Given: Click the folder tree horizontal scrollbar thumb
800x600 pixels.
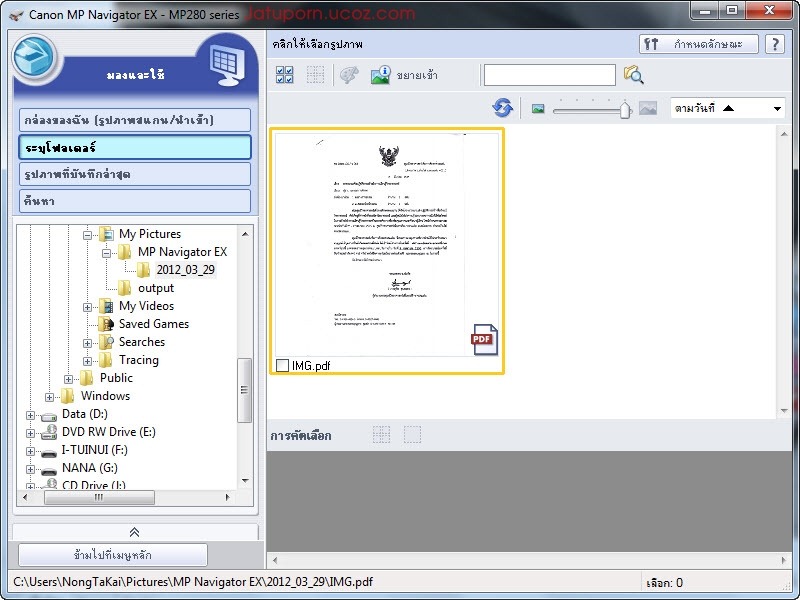Looking at the screenshot, I should [x=99, y=497].
